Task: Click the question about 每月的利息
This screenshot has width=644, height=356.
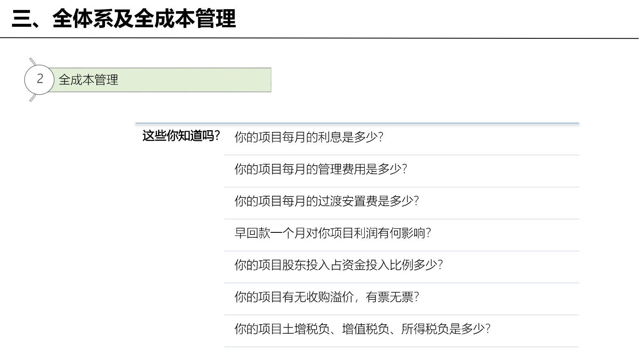Action: [309, 137]
